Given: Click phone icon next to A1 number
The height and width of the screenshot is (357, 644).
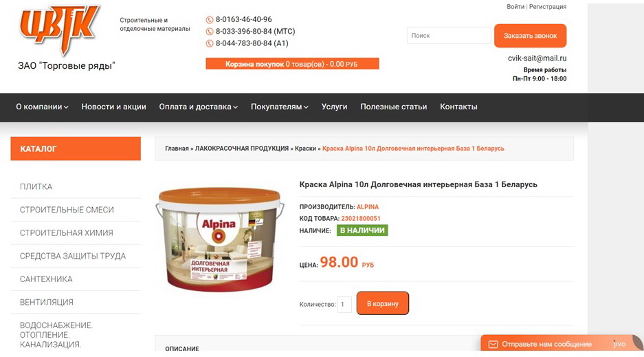Looking at the screenshot, I should [210, 43].
